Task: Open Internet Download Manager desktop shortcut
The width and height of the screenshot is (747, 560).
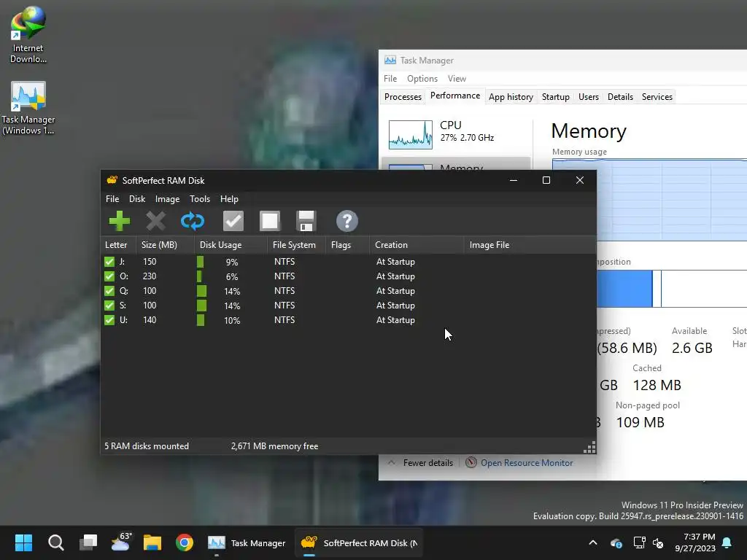Action: [x=28, y=35]
